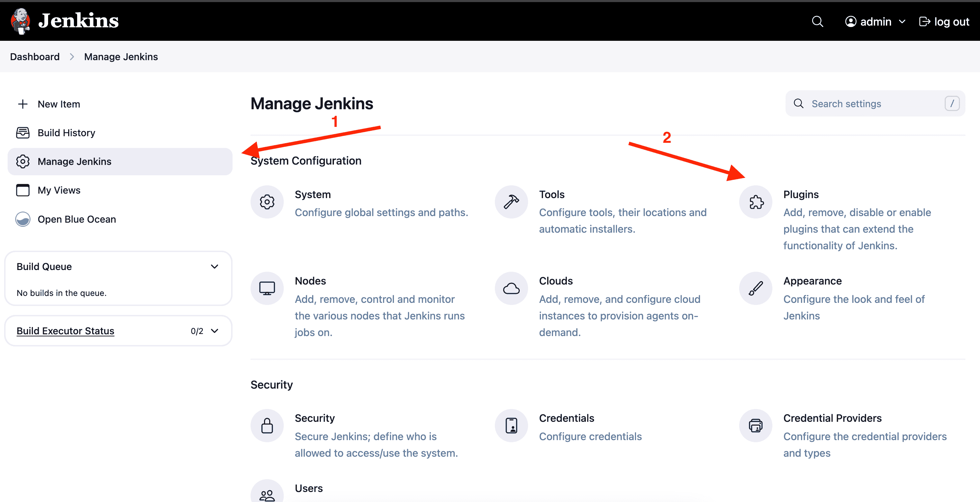Click the Manage Jenkins gear icon in sidebar
This screenshot has width=980, height=502.
pyautogui.click(x=23, y=161)
